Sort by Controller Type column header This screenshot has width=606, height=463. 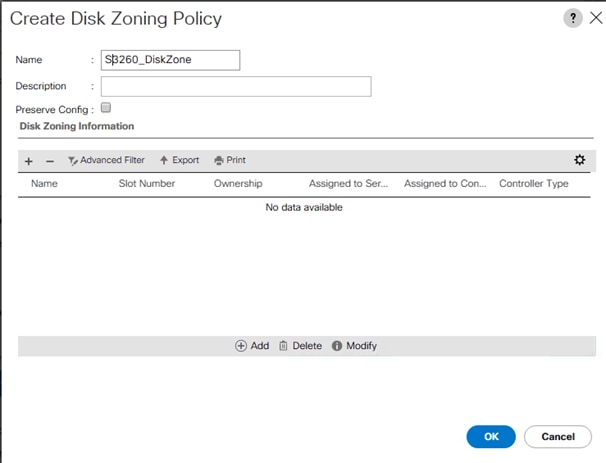tap(534, 184)
